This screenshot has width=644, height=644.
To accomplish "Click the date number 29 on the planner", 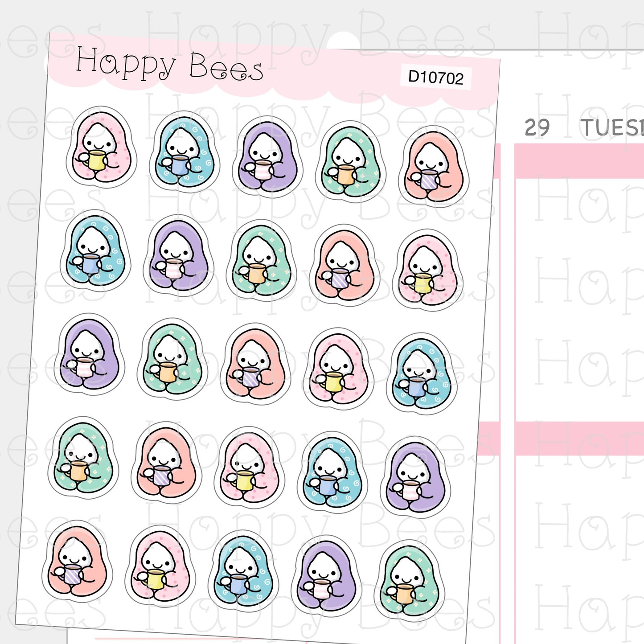I will tap(537, 128).
